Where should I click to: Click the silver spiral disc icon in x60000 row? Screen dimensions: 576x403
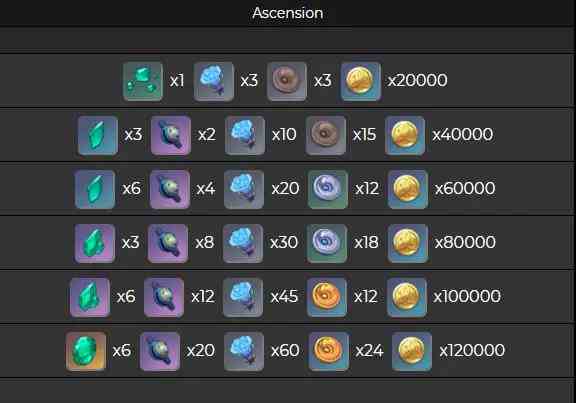[328, 189]
